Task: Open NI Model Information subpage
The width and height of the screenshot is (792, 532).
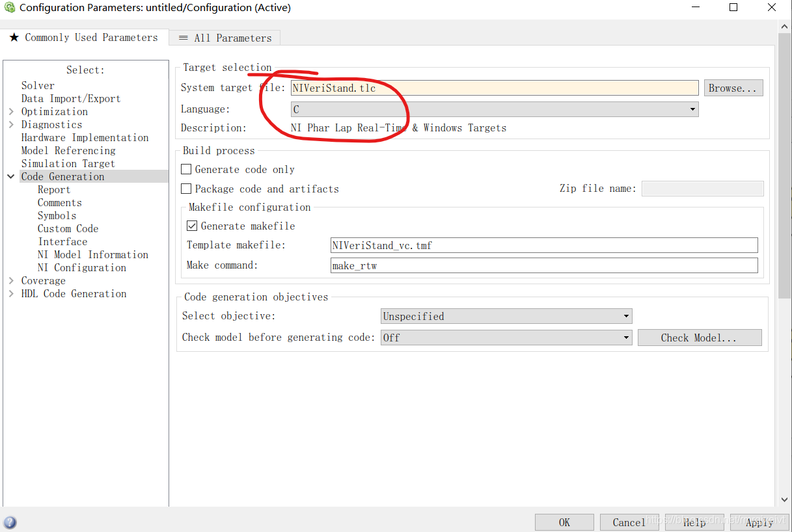Action: point(93,254)
